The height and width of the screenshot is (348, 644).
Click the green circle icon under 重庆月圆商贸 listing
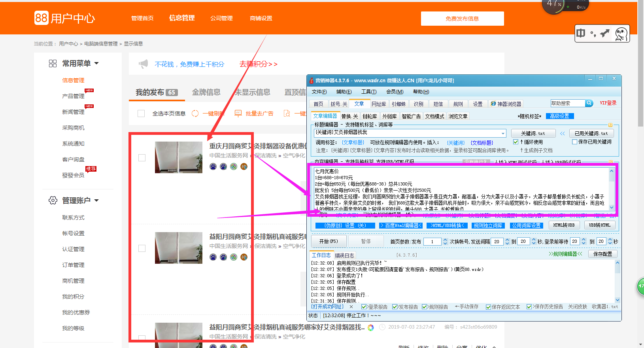coord(234,166)
